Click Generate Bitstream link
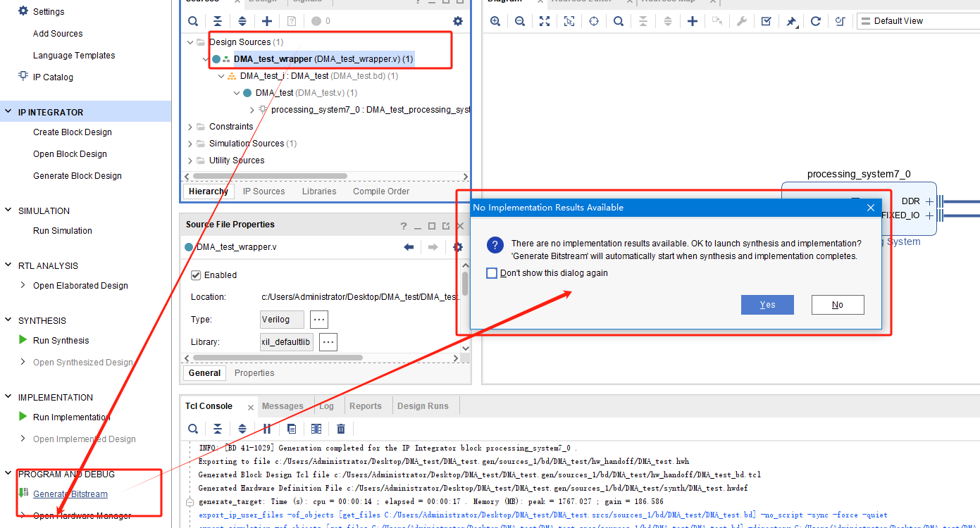 pyautogui.click(x=70, y=494)
